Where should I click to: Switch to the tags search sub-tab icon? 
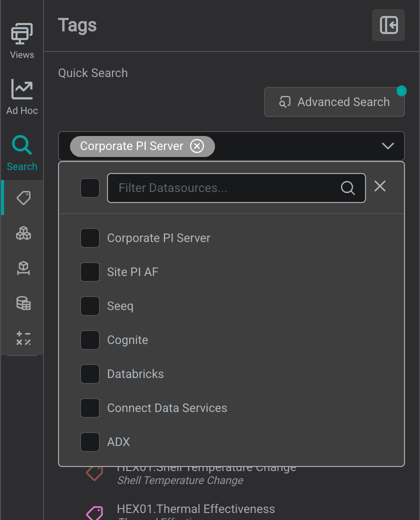[23, 197]
